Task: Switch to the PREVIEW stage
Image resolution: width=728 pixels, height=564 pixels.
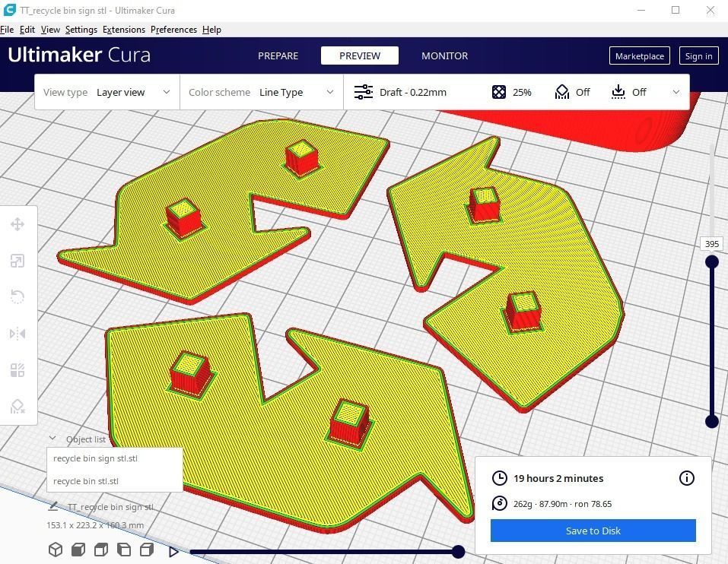Action: click(360, 55)
